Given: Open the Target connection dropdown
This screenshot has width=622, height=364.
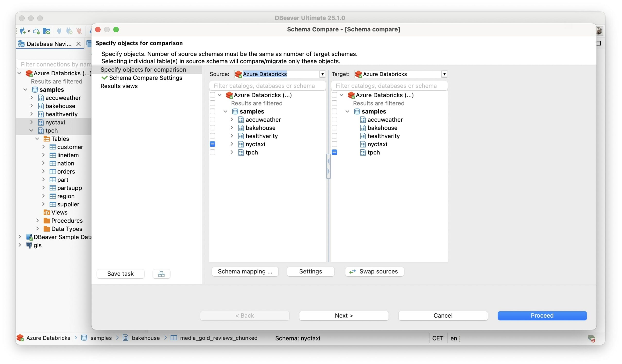Looking at the screenshot, I should coord(444,74).
